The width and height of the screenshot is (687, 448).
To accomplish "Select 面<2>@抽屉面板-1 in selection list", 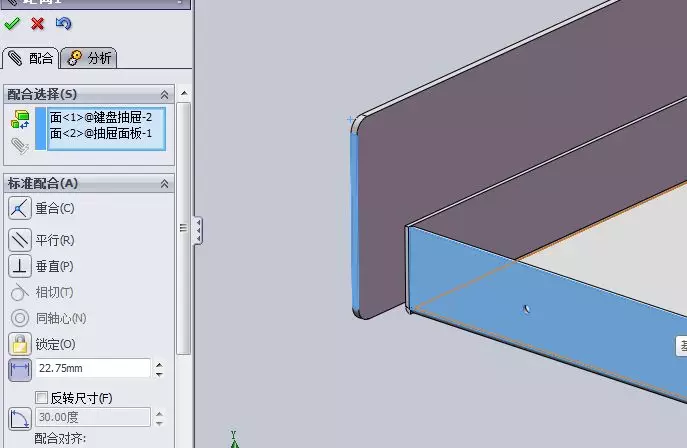I will point(101,133).
